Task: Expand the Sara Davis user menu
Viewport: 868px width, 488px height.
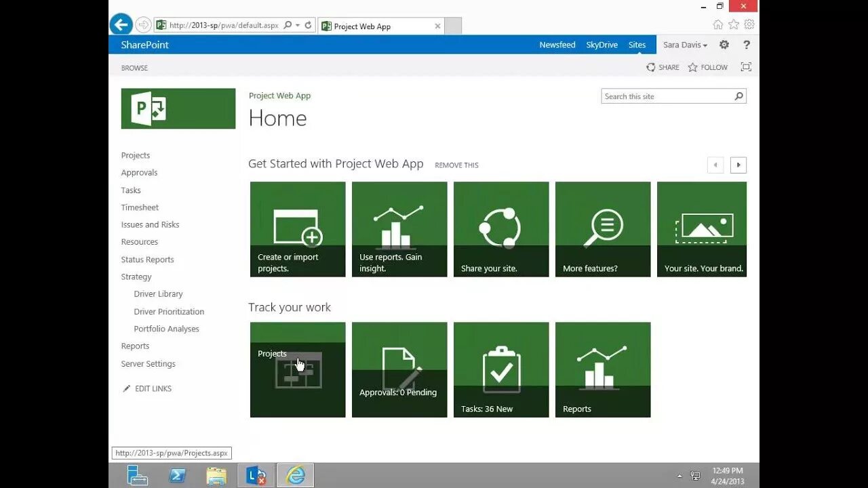Action: (685, 45)
